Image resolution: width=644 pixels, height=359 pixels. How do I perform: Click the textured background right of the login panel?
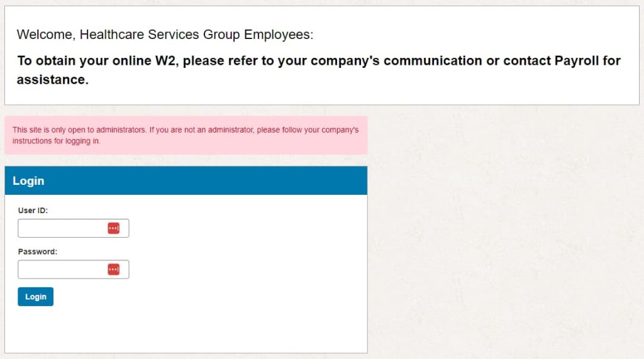click(x=503, y=251)
